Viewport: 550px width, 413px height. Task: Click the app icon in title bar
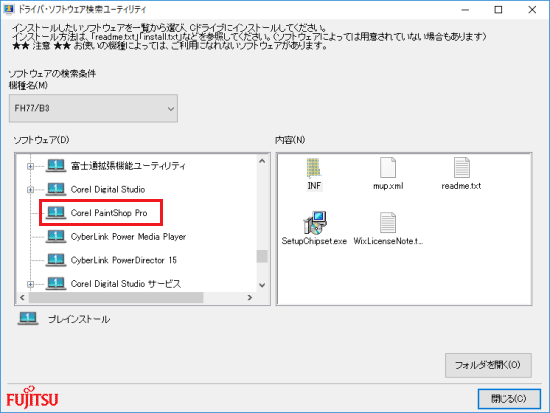8,9
